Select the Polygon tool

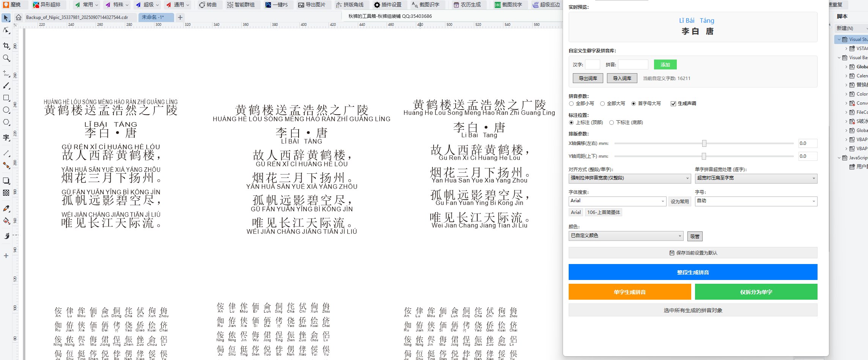click(x=6, y=122)
